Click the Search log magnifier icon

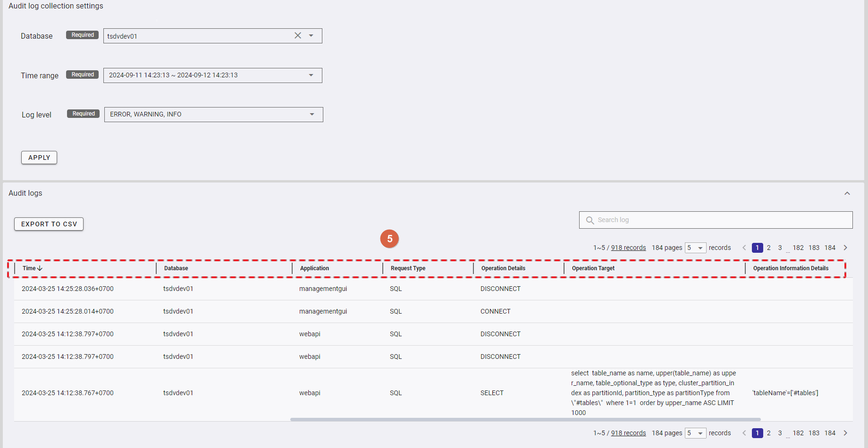590,220
